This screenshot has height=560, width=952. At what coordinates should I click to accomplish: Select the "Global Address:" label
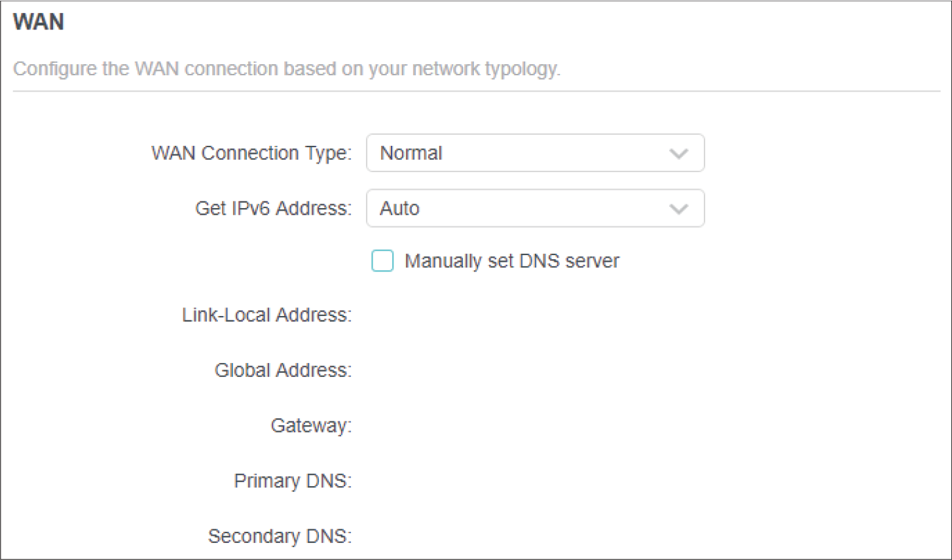pos(283,370)
